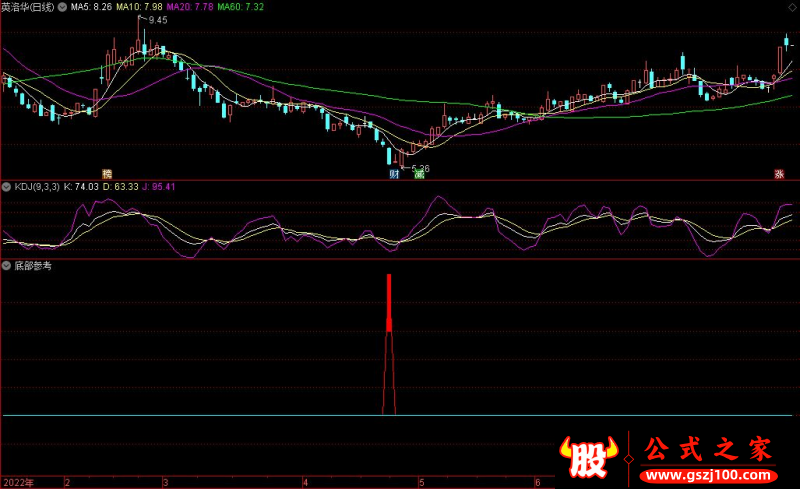
Task: Click the 5.26 low price label
Action: pos(420,168)
